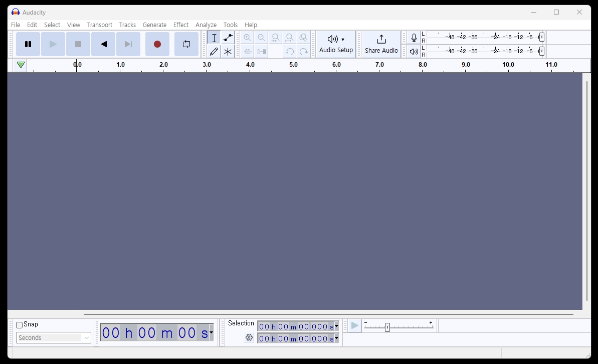Screen dimensions: 598x364
Task: Select the Selection tool
Action: click(214, 38)
